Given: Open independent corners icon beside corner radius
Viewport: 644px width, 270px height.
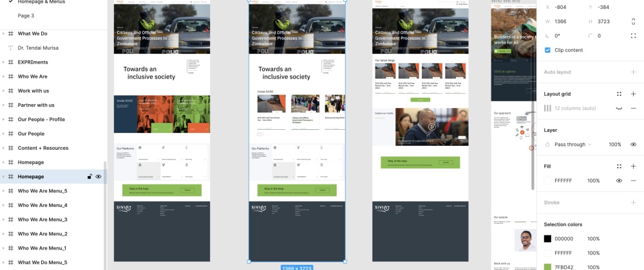Looking at the screenshot, I should coord(633,36).
